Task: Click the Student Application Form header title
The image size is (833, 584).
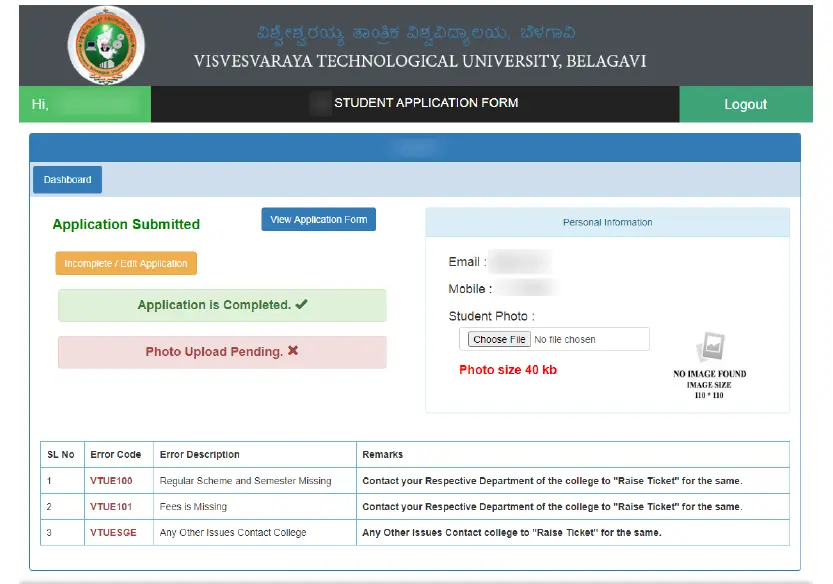Action: click(426, 103)
